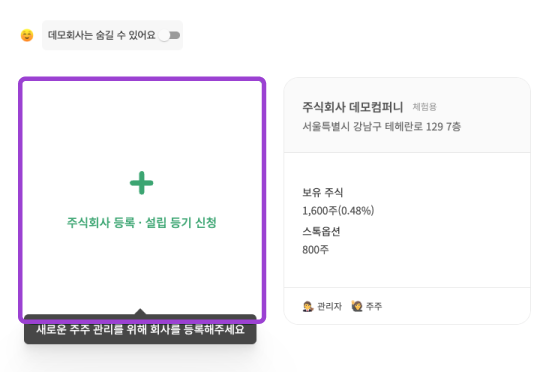The height and width of the screenshot is (373, 551).
Task: Click the gray header of the demo company card
Action: click(407, 115)
